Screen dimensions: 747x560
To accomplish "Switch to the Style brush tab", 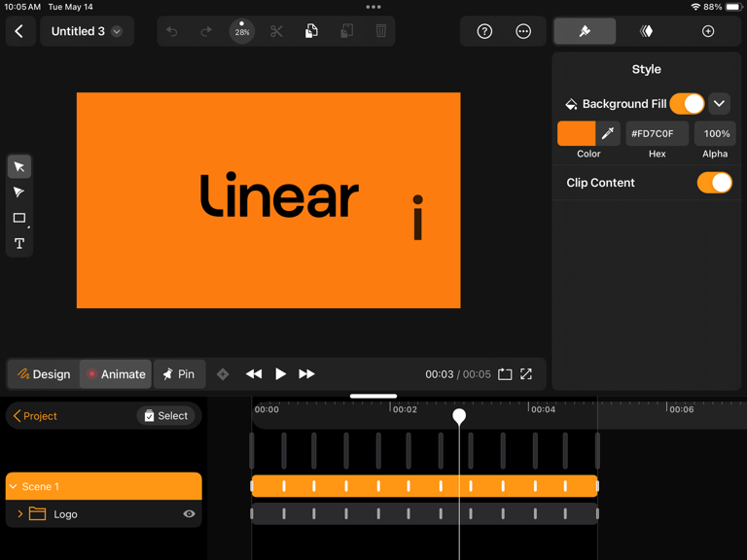I will 585,31.
